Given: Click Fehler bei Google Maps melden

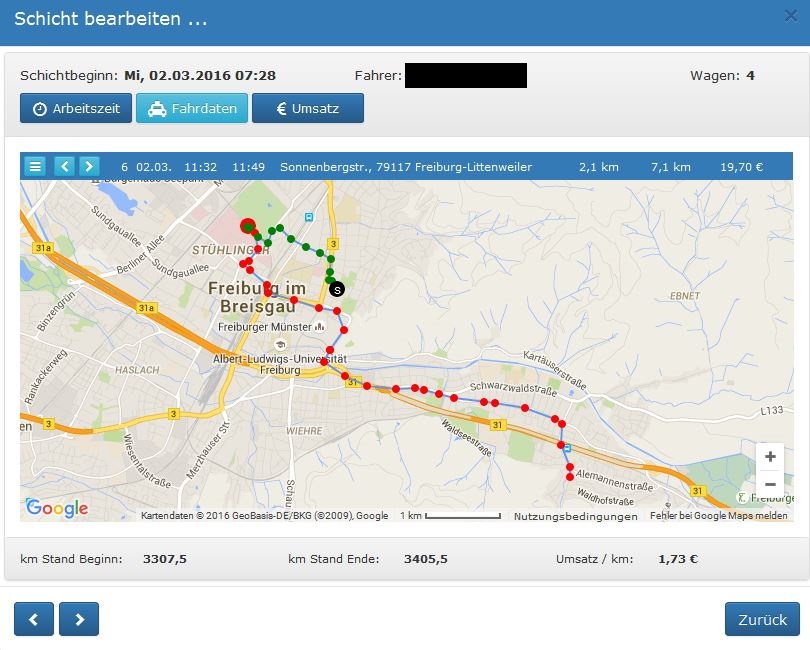Looking at the screenshot, I should (x=719, y=516).
